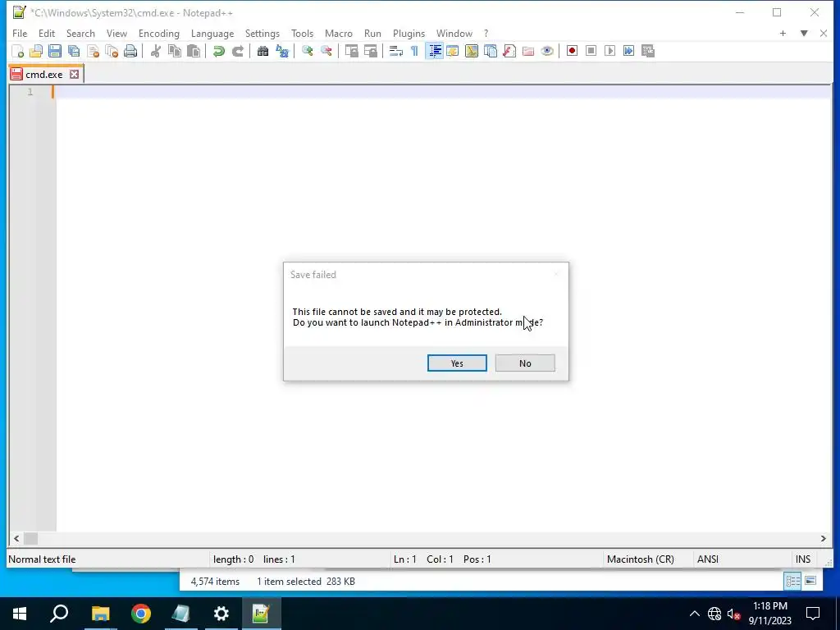The height and width of the screenshot is (630, 840).
Task: Open the ? help menu
Action: click(x=486, y=33)
